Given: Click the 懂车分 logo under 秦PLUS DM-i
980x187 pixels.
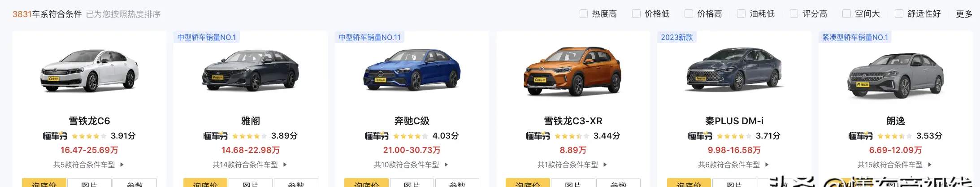Looking at the screenshot, I should (x=700, y=136).
